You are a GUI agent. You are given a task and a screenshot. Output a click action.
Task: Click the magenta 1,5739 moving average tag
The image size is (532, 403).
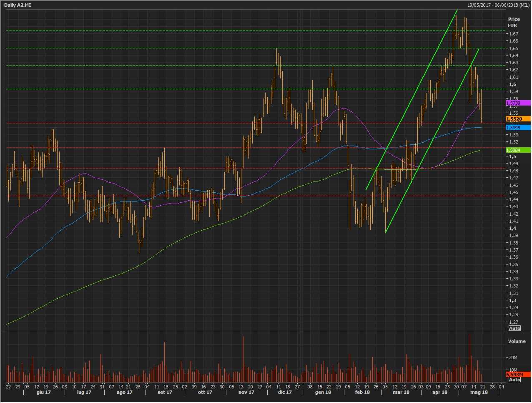518,103
